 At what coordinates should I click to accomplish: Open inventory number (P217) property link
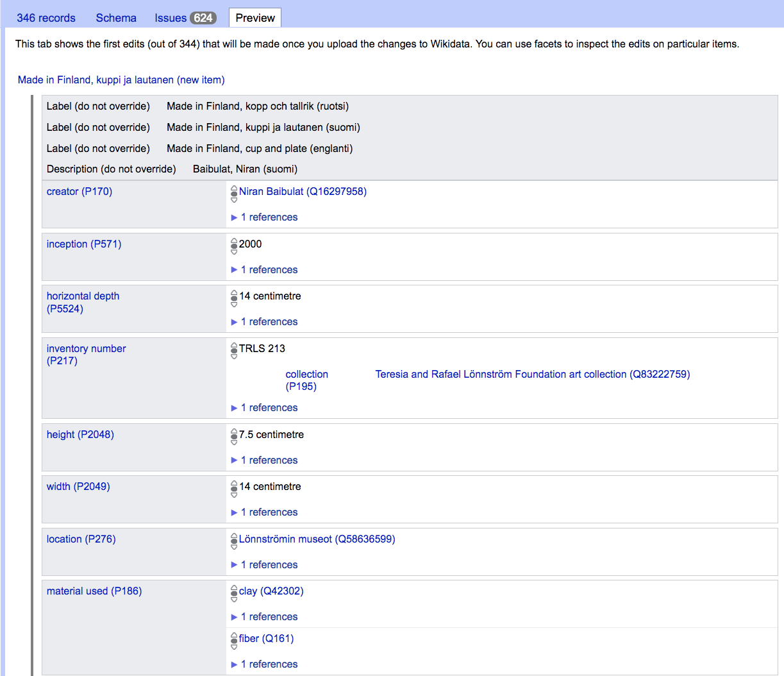tap(86, 355)
